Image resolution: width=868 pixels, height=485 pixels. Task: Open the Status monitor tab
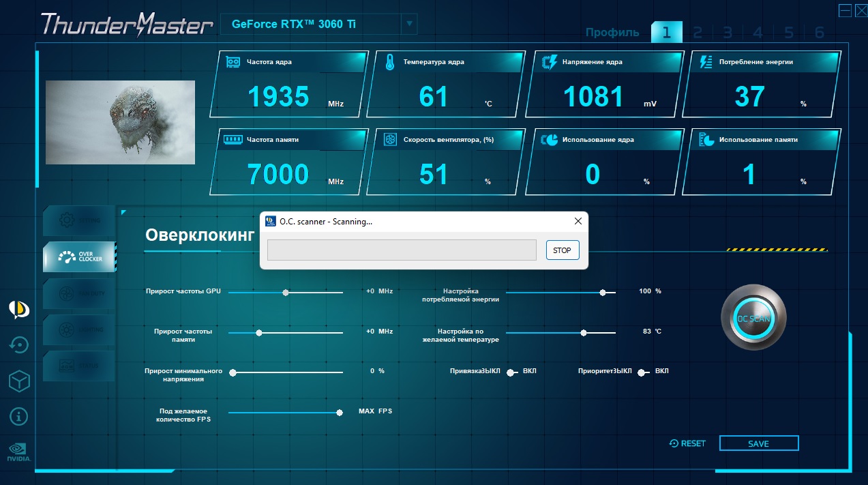[79, 366]
